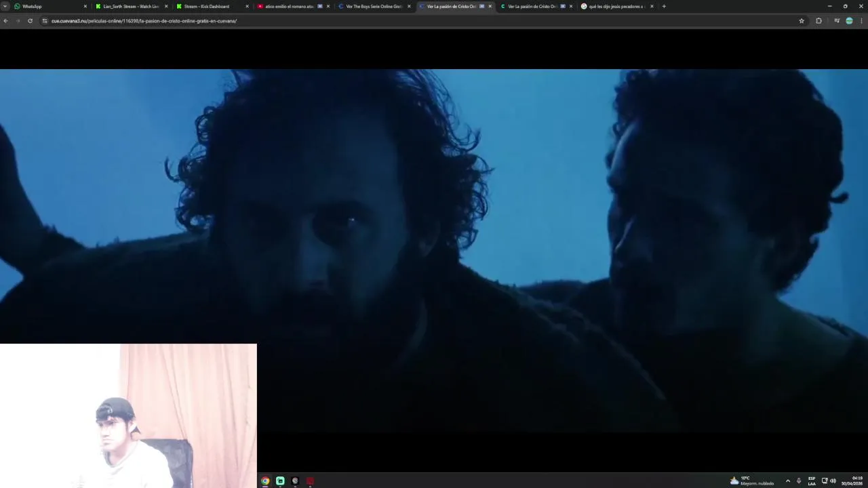The height and width of the screenshot is (488, 868).
Task: Show hidden system tray icons
Action: click(x=788, y=481)
